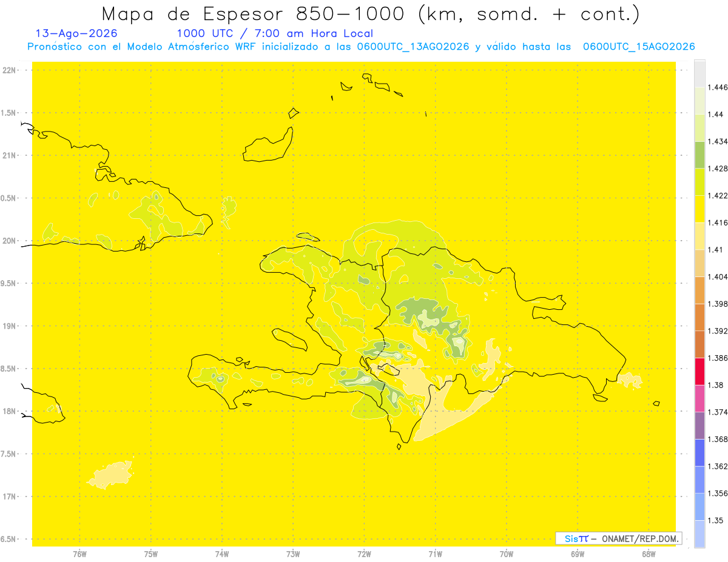The width and height of the screenshot is (728, 562).
Task: Click the '1.404' colorbar value
Action: point(719,276)
